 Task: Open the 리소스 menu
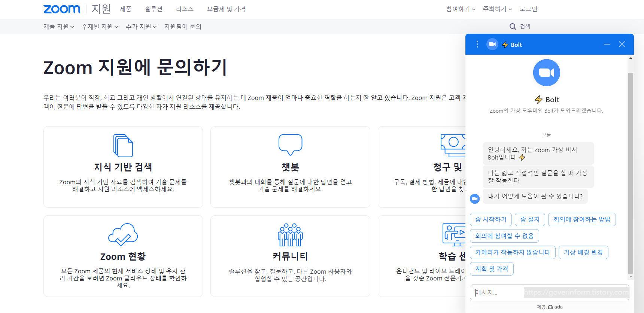pos(185,9)
